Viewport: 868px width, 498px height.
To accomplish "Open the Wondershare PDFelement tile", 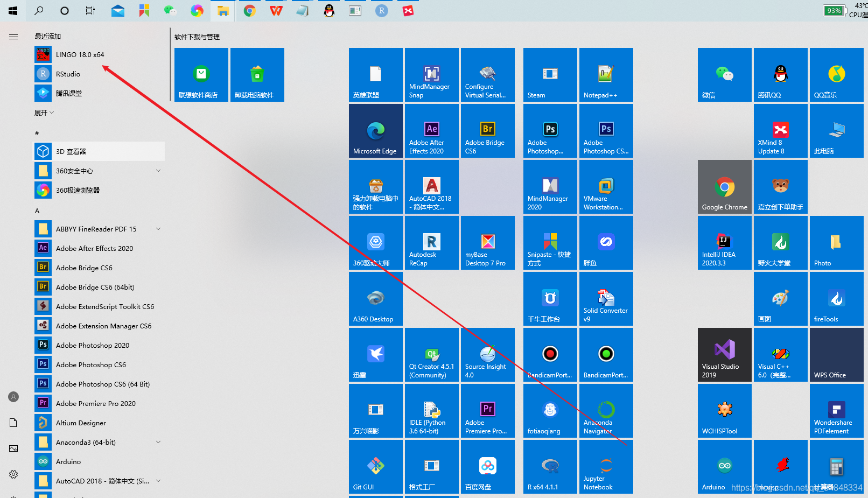I will 837,411.
